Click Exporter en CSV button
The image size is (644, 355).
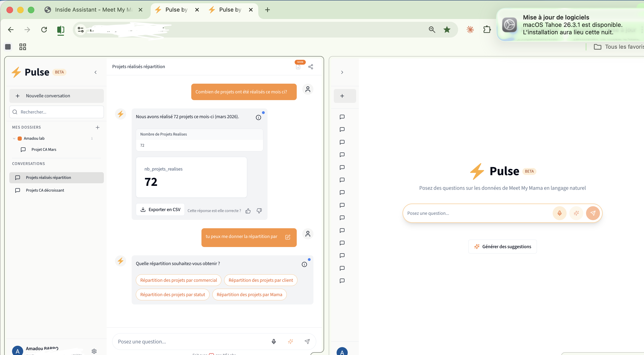[x=160, y=210]
